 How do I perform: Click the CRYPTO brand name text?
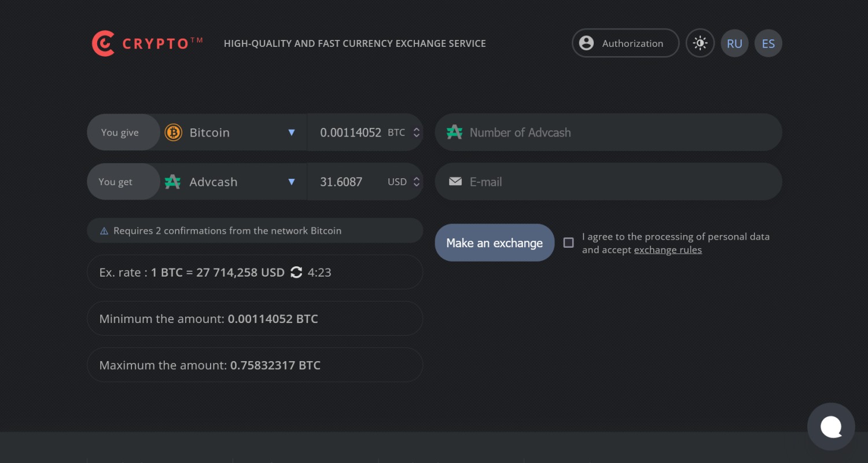click(x=156, y=44)
